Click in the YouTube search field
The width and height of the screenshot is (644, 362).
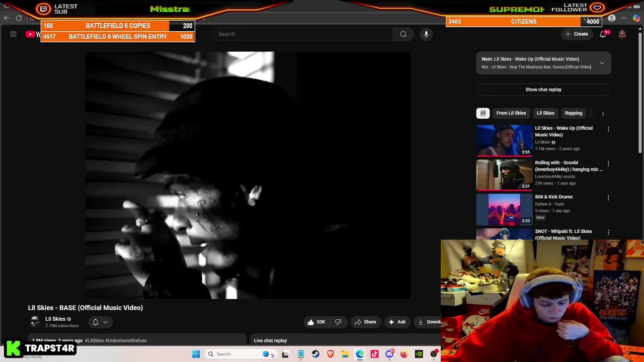303,34
